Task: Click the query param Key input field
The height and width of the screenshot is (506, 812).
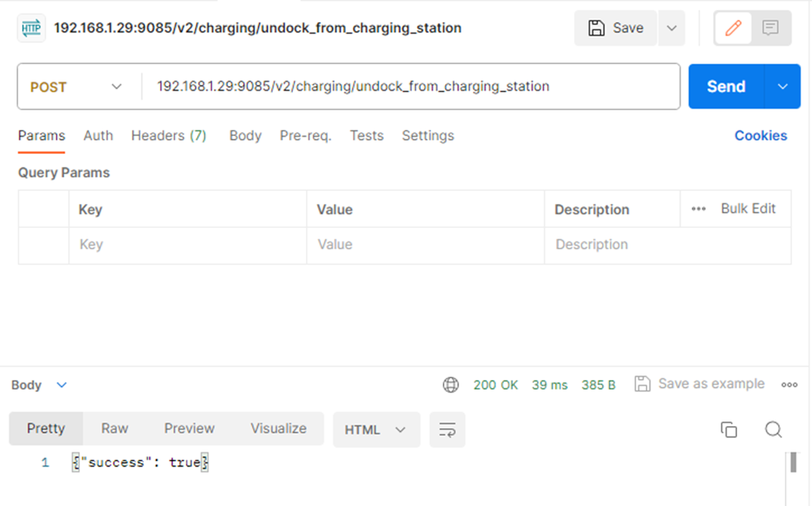Action: point(187,245)
